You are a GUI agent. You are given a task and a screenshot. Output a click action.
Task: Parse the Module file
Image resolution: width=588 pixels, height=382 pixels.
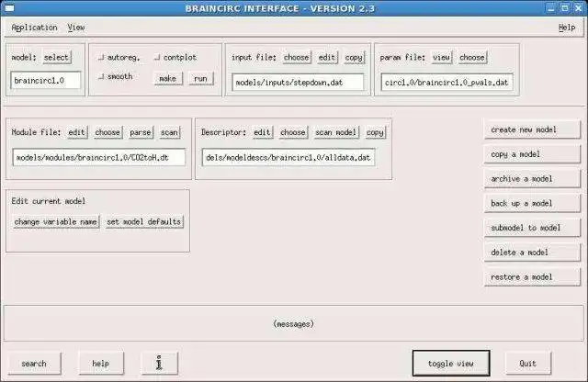[141, 132]
